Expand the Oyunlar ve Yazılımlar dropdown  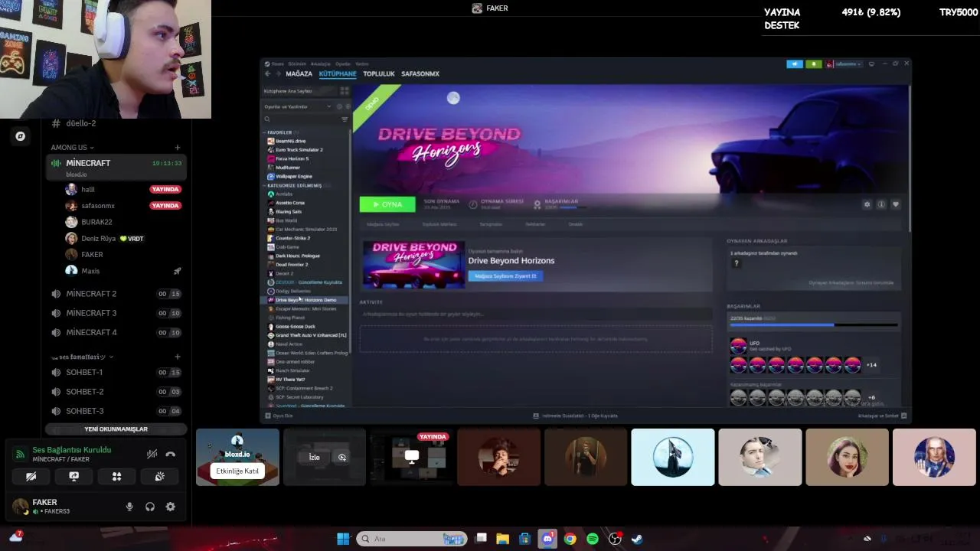(298, 106)
